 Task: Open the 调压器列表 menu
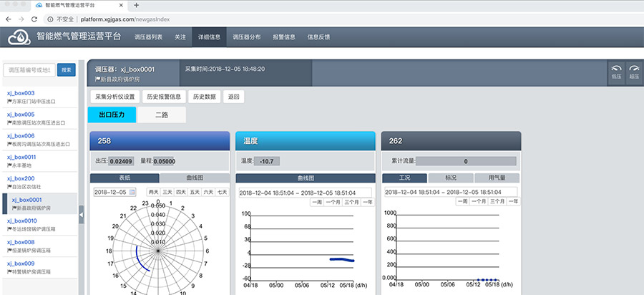tap(148, 37)
